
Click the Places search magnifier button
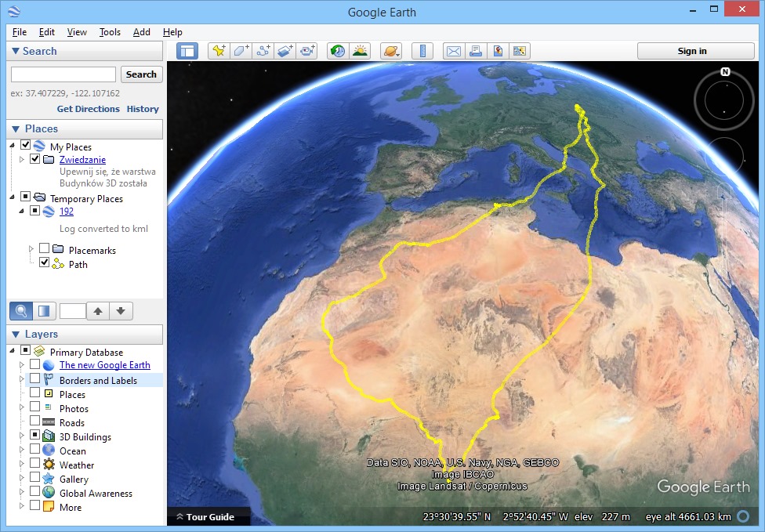21,310
